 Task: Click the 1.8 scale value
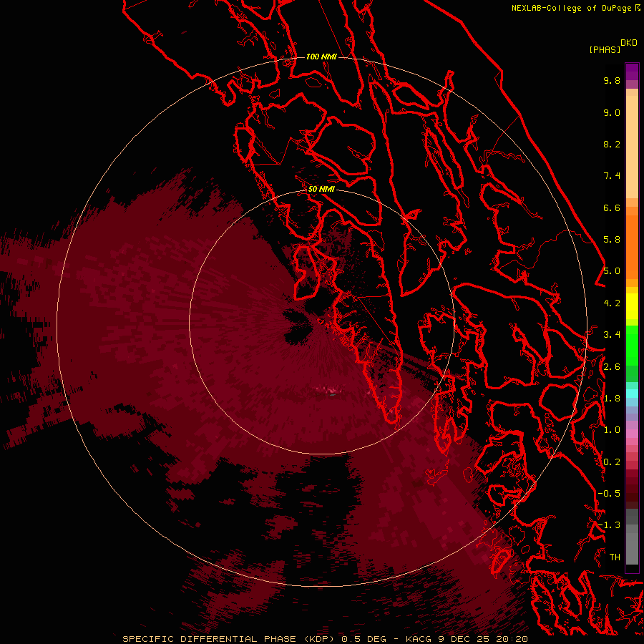coord(612,399)
